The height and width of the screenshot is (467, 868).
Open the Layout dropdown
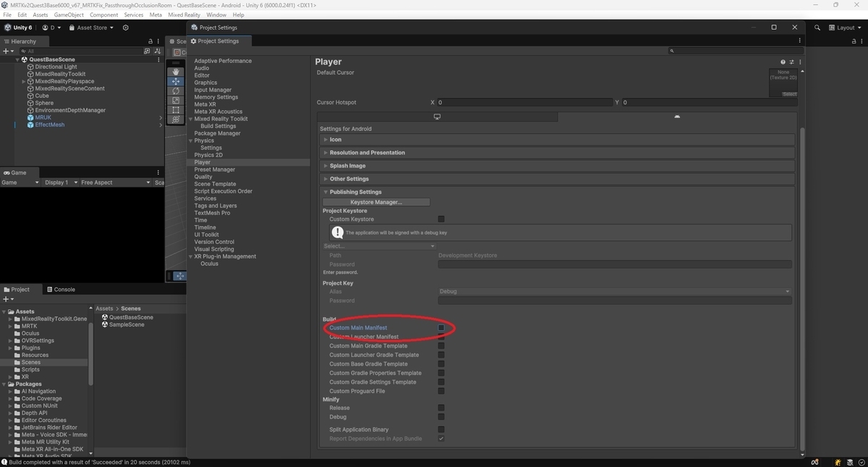(x=846, y=28)
